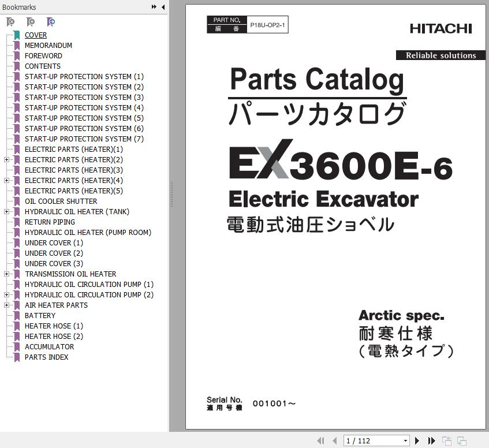The width and height of the screenshot is (489, 448).
Task: Go to RETURN PIPING bookmark
Action: (x=50, y=222)
